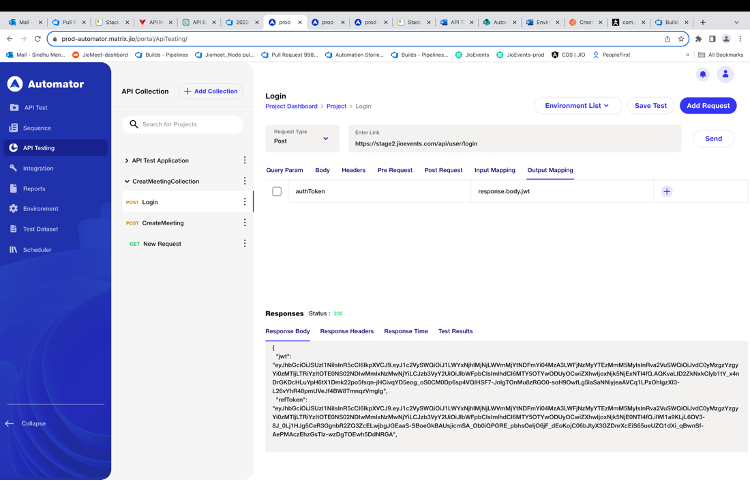
Task: Click the Save Test button
Action: [651, 106]
